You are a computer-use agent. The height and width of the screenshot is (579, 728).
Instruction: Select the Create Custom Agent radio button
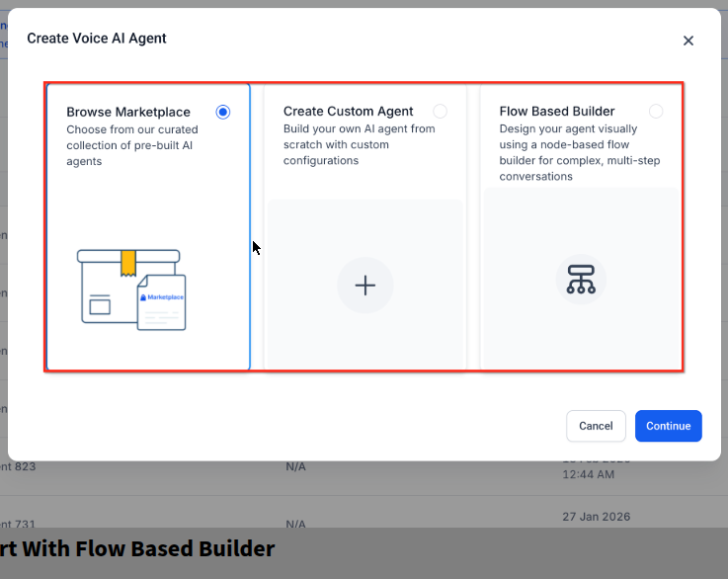[440, 112]
